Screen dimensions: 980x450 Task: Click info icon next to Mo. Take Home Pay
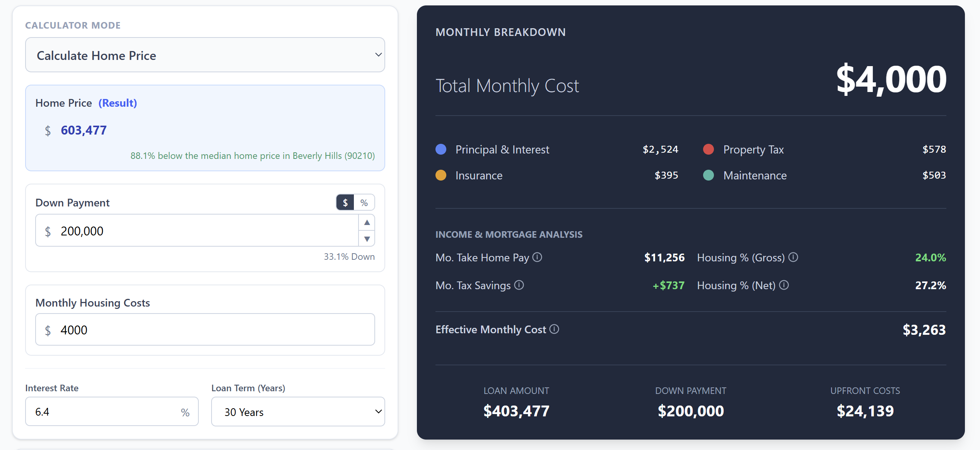pos(537,257)
